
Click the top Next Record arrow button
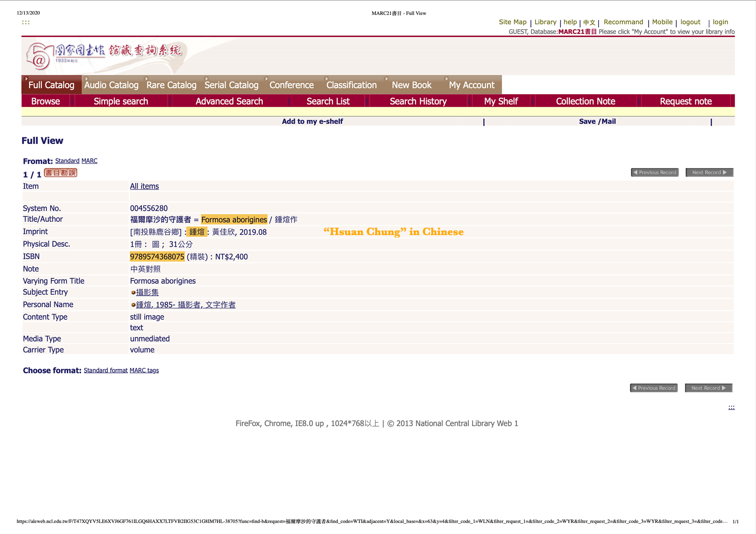(709, 172)
